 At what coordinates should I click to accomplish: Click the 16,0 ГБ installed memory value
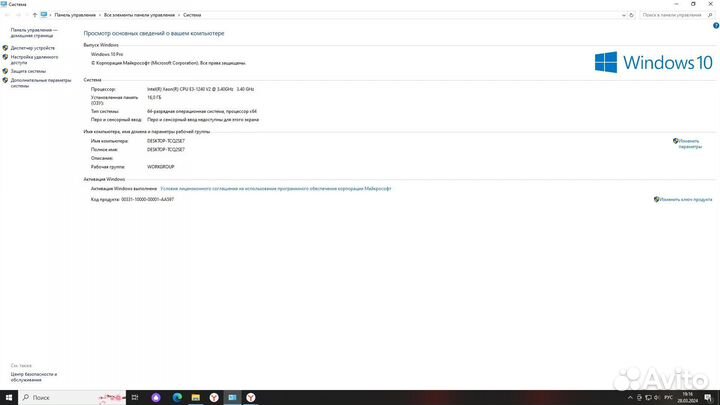pyautogui.click(x=154, y=97)
